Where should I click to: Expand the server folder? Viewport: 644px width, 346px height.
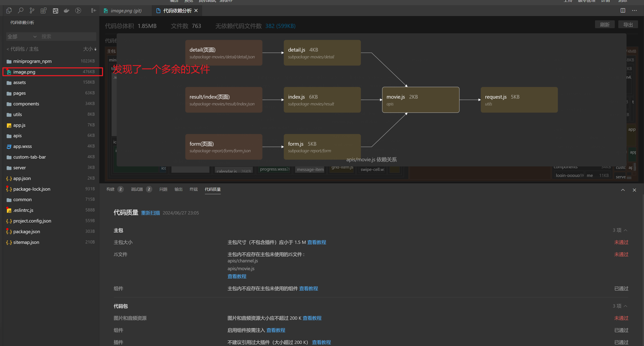(51, 168)
